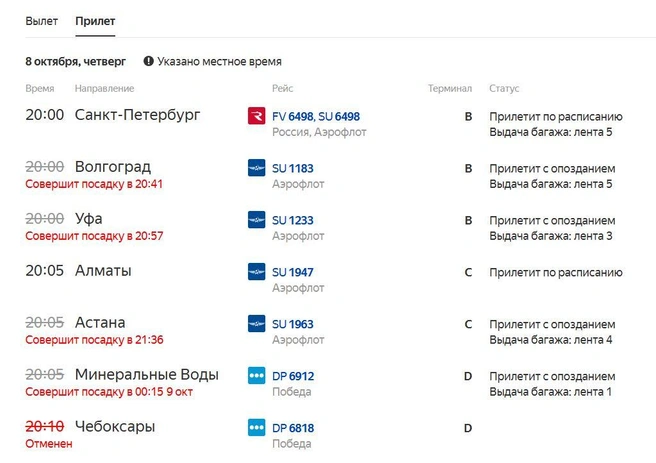Click the Уфа destination
The height and width of the screenshot is (463, 656).
[x=88, y=218]
